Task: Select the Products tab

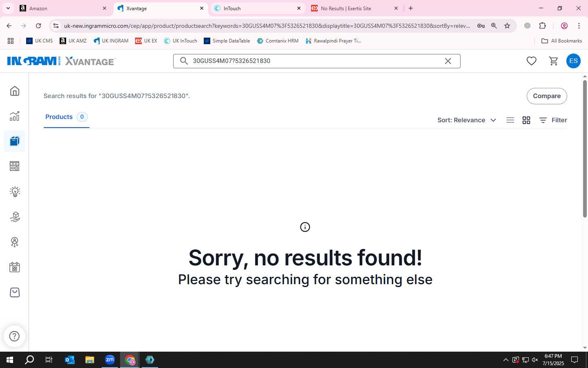Action: coord(66,117)
